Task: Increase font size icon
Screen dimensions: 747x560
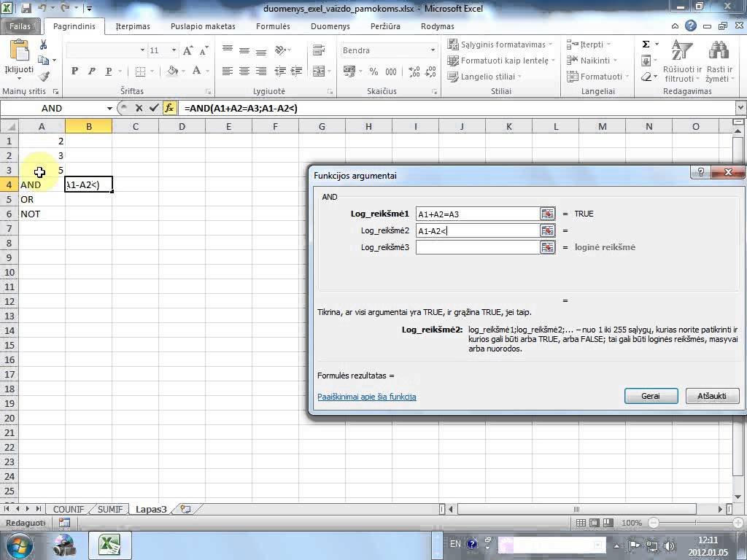Action: 187,50
